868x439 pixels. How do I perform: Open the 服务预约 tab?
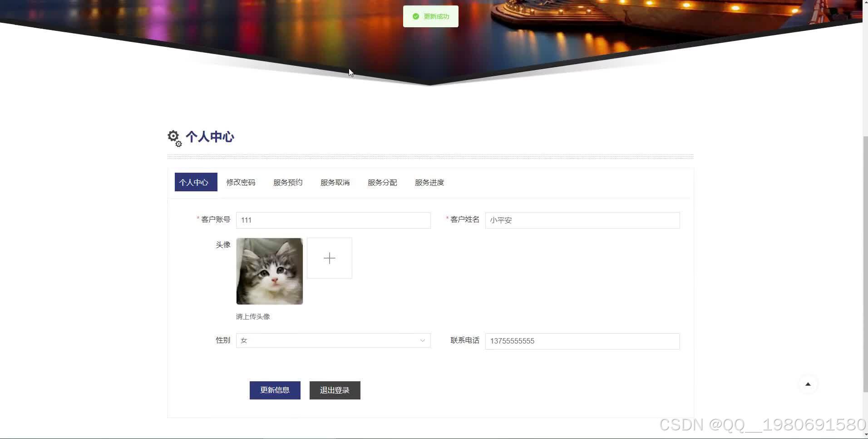pos(287,182)
